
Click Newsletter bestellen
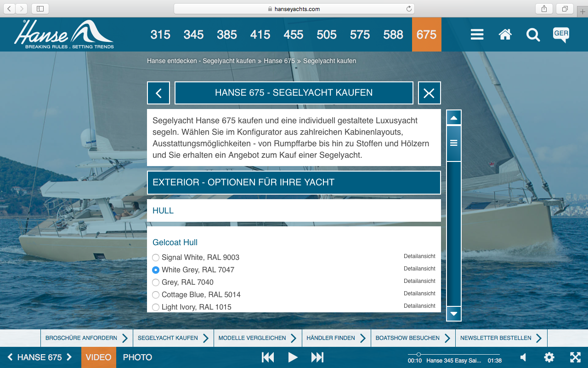501,338
